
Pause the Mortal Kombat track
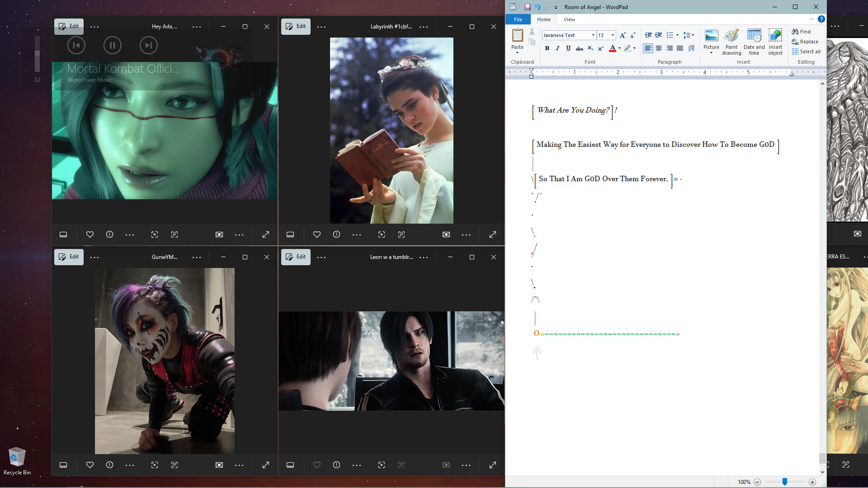112,45
